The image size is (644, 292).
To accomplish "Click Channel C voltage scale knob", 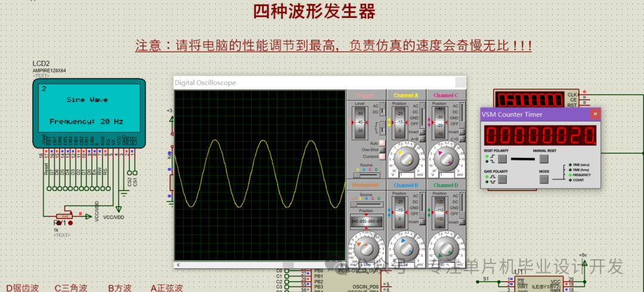I will click(447, 159).
